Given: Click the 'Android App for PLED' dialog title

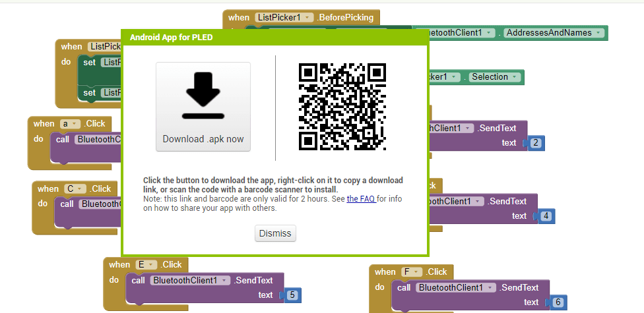Looking at the screenshot, I should click(x=172, y=38).
